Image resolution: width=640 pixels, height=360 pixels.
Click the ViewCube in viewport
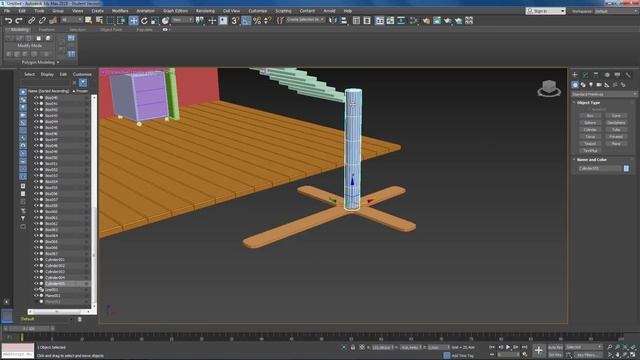coord(549,88)
